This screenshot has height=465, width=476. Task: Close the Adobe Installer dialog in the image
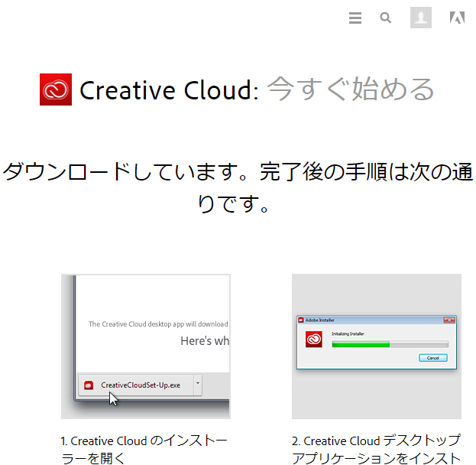pos(449,320)
